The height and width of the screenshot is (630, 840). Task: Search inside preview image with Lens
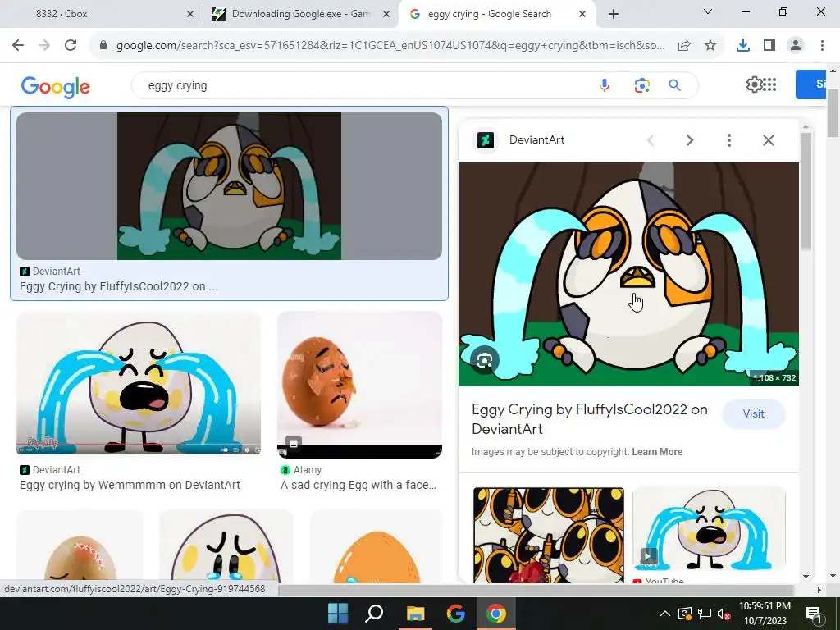[484, 360]
